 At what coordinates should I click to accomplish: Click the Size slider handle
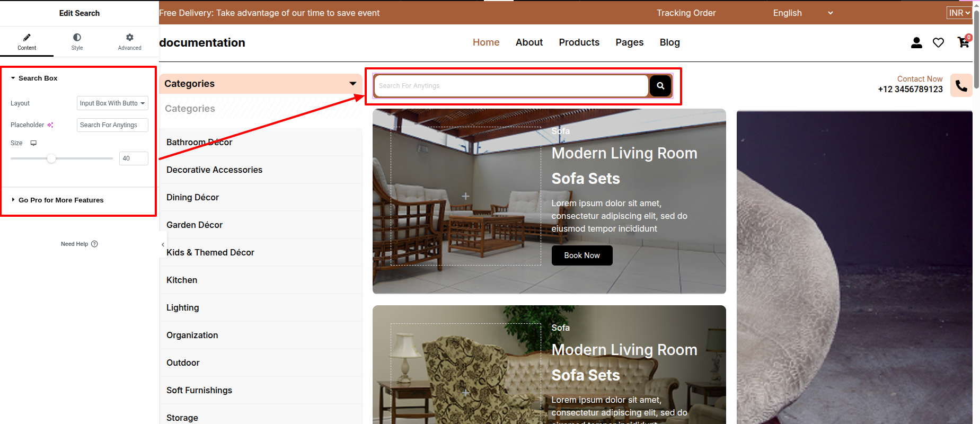pyautogui.click(x=51, y=158)
